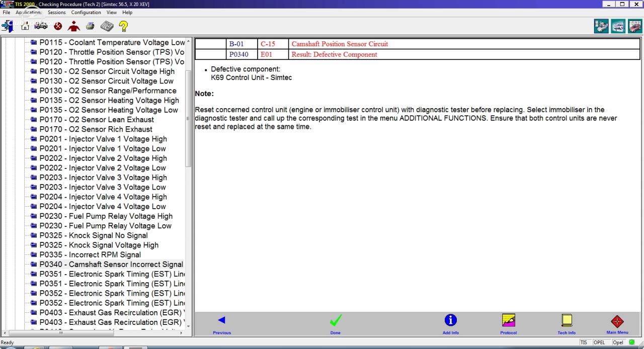Click folder icon beside P0325 Knock Signal No Signal
The image size is (644, 349).
(x=34, y=235)
